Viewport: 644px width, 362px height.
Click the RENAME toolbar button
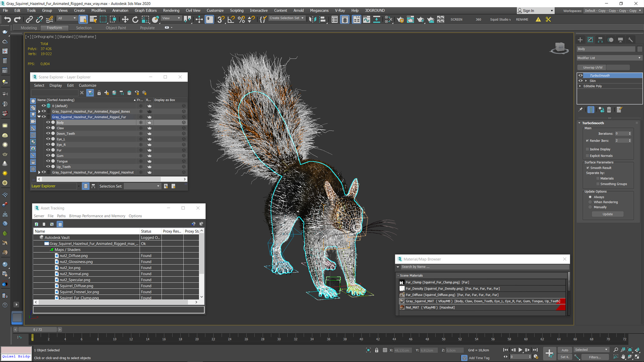[x=522, y=19]
